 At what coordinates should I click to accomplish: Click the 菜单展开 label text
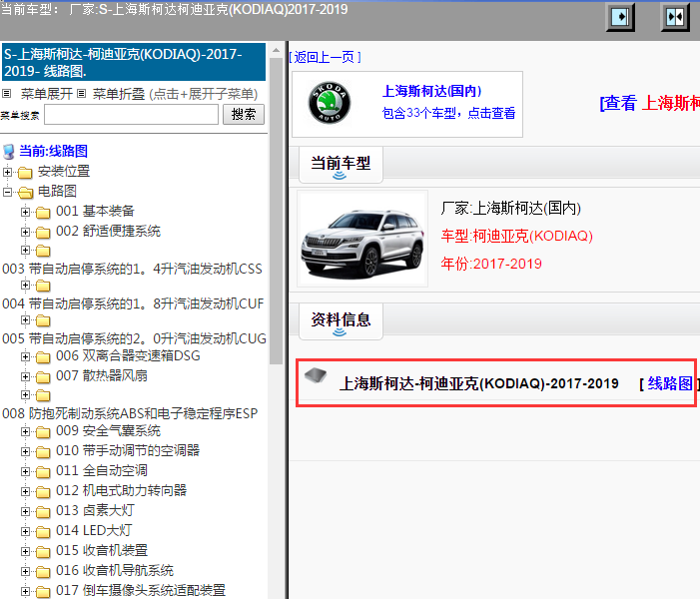point(46,94)
